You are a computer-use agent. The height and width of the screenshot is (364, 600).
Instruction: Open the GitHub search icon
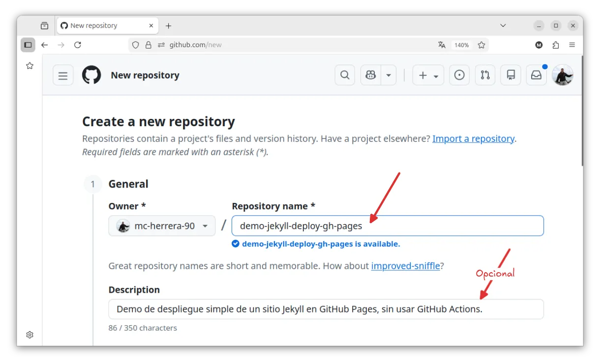pyautogui.click(x=345, y=75)
